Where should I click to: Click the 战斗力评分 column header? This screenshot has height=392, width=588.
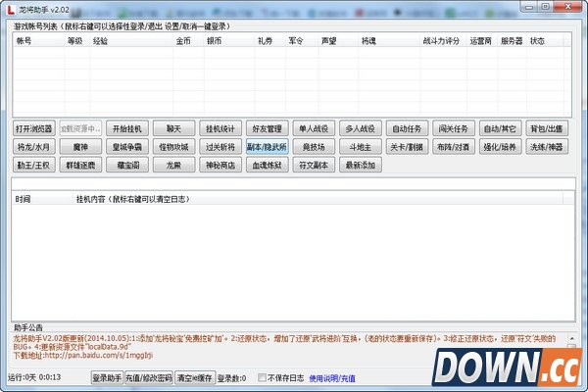pos(443,41)
